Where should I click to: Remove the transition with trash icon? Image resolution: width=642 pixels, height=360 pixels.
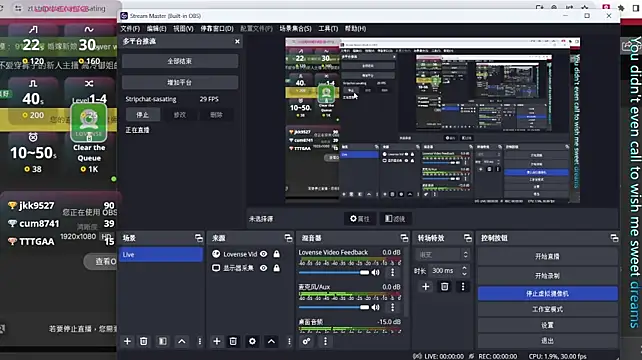point(445,287)
